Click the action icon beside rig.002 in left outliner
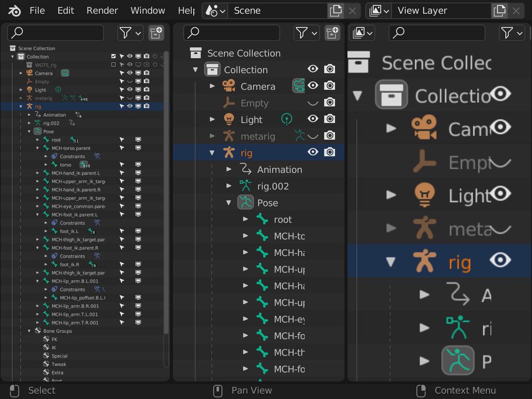532x399 pixels. pos(72,123)
